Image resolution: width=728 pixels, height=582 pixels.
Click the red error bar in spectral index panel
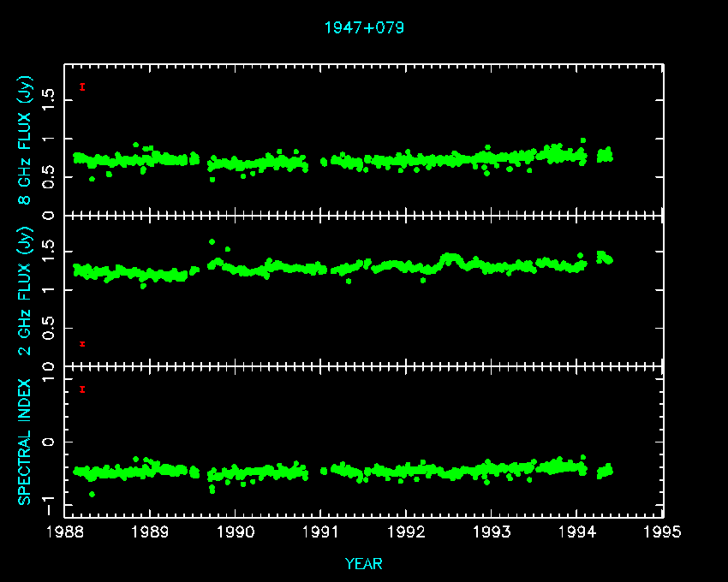(81, 389)
